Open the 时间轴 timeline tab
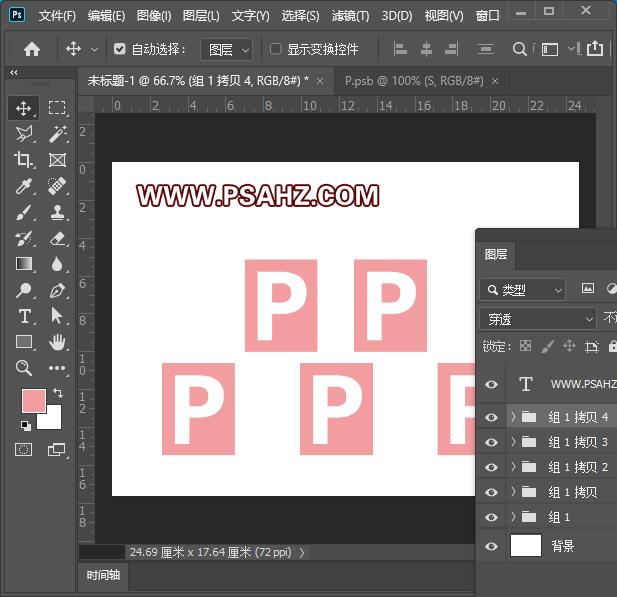Screen dimensions: 617x597 click(x=103, y=575)
